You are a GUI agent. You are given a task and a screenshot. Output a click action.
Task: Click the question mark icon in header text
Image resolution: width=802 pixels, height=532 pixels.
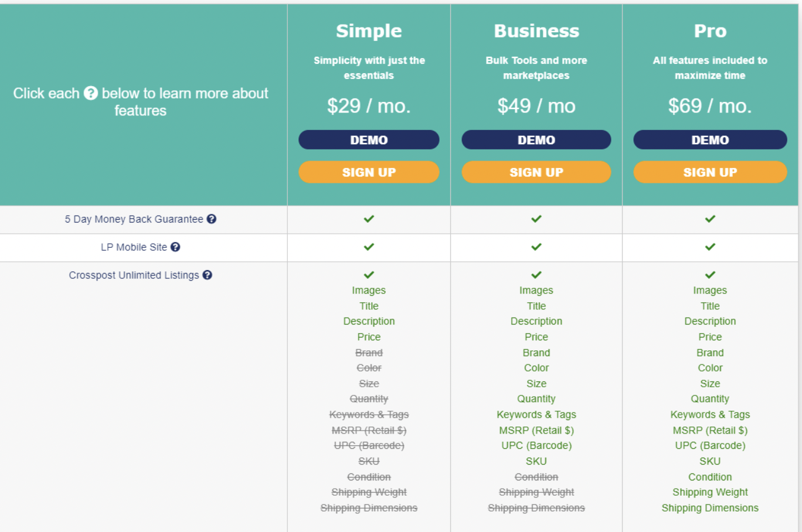tap(91, 93)
